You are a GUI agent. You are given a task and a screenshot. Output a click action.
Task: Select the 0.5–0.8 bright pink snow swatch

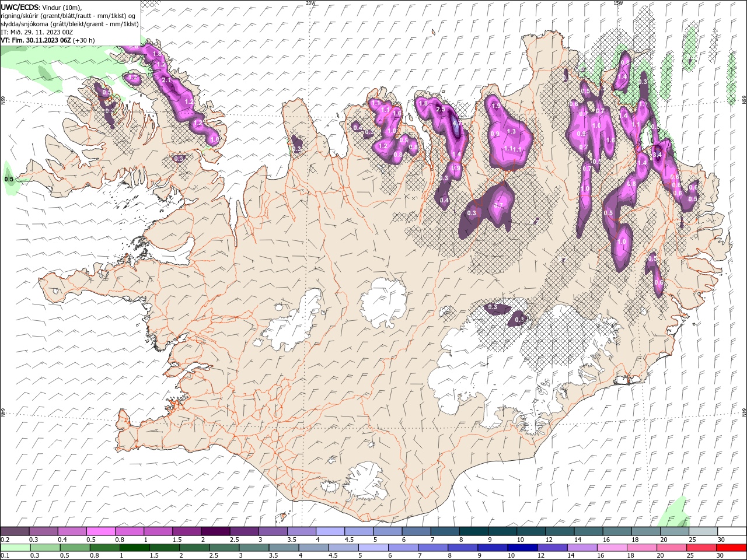[x=100, y=531]
